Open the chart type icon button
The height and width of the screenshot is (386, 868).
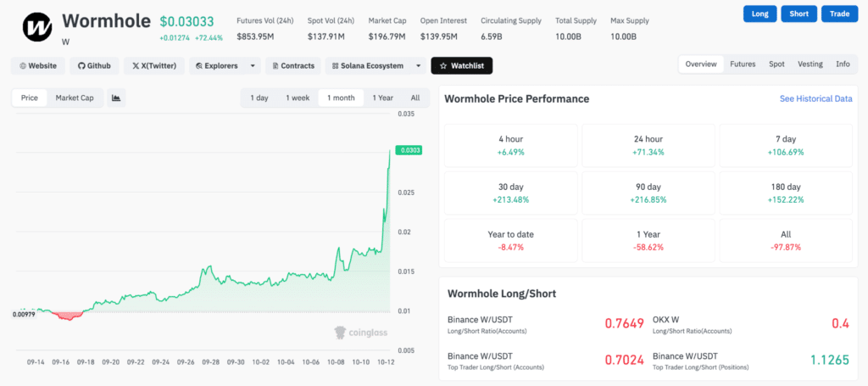coord(116,98)
